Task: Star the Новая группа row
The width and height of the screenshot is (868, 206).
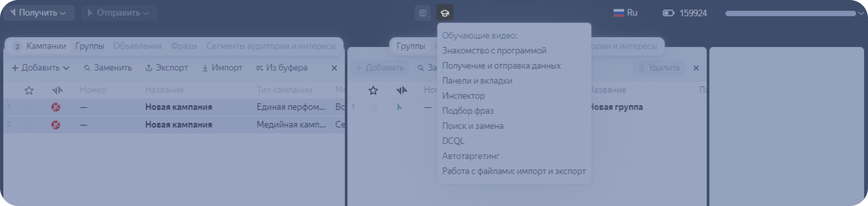Action: click(373, 107)
